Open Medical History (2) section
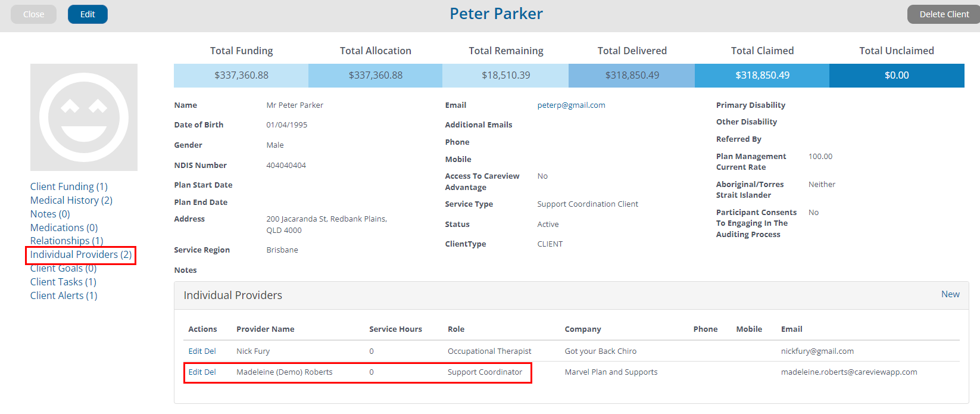Image resolution: width=980 pixels, height=414 pixels. point(71,200)
